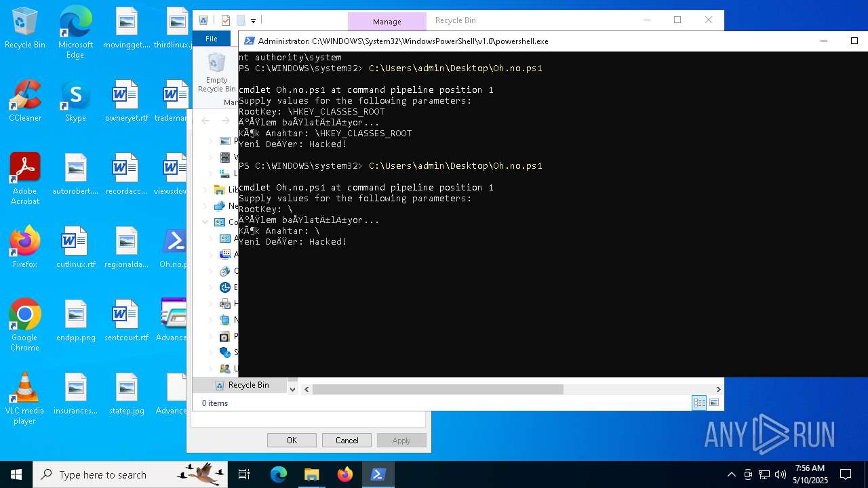Open Recycle Bin desktop icon
This screenshot has width=868, height=488.
click(25, 28)
